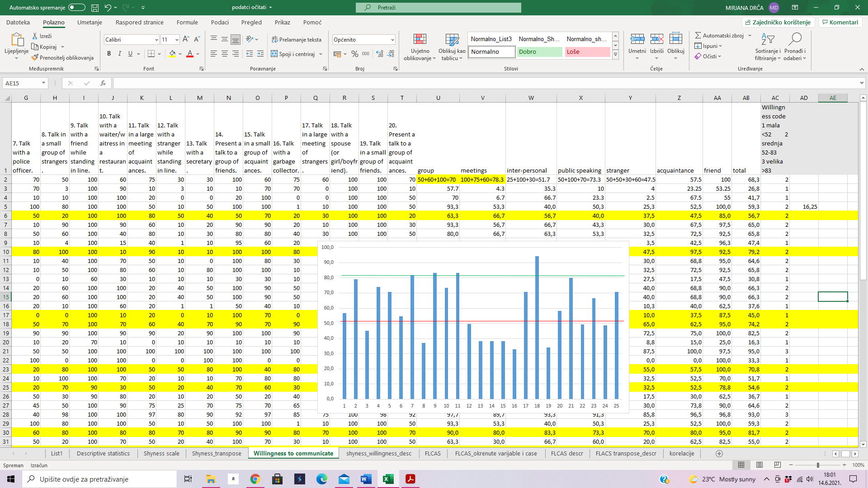Open the Datoteka menu
Viewport: 868px width, 488px height.
point(18,22)
